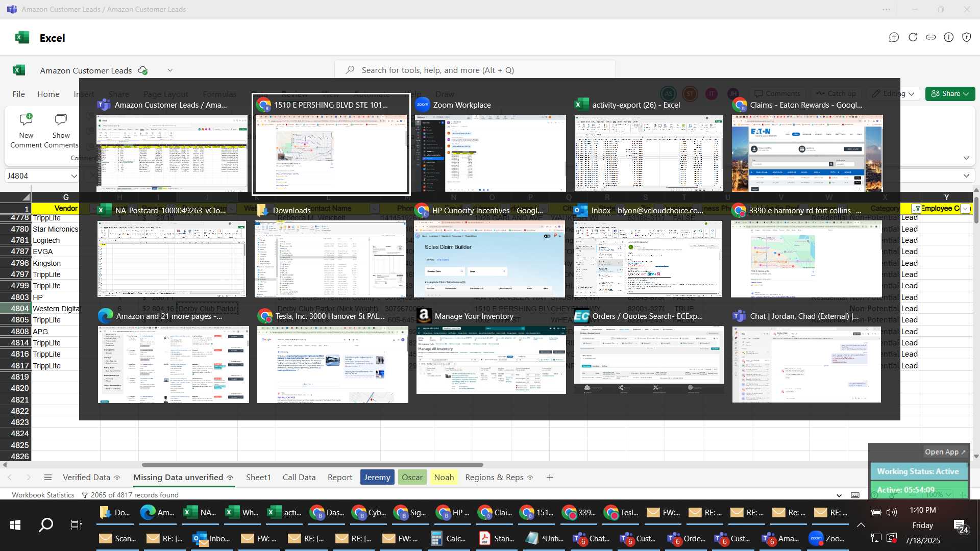Click volume icon in system tray
The height and width of the screenshot is (551, 980).
[892, 512]
